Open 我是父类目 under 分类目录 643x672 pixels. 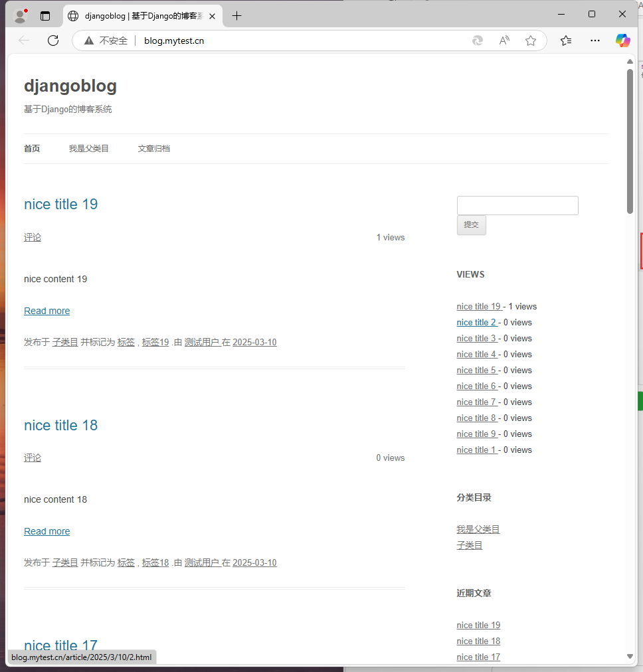coord(478,530)
